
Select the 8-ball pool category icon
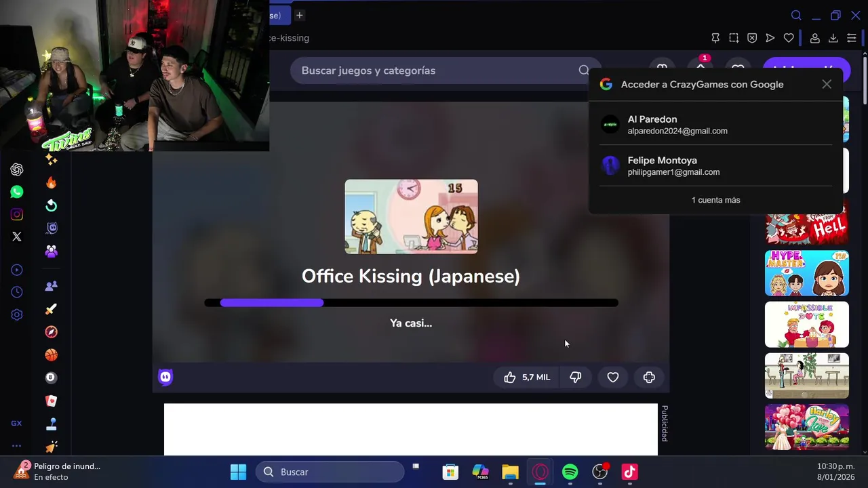52,378
